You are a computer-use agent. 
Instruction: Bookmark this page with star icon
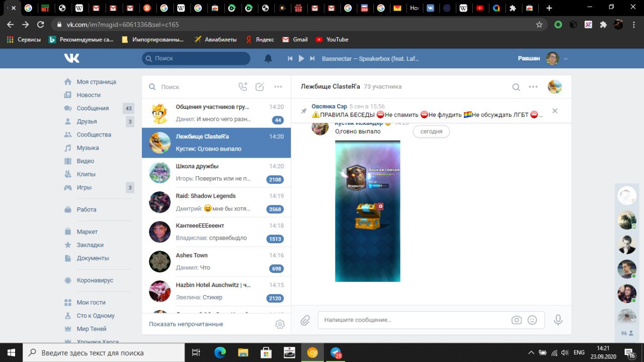coord(539,24)
